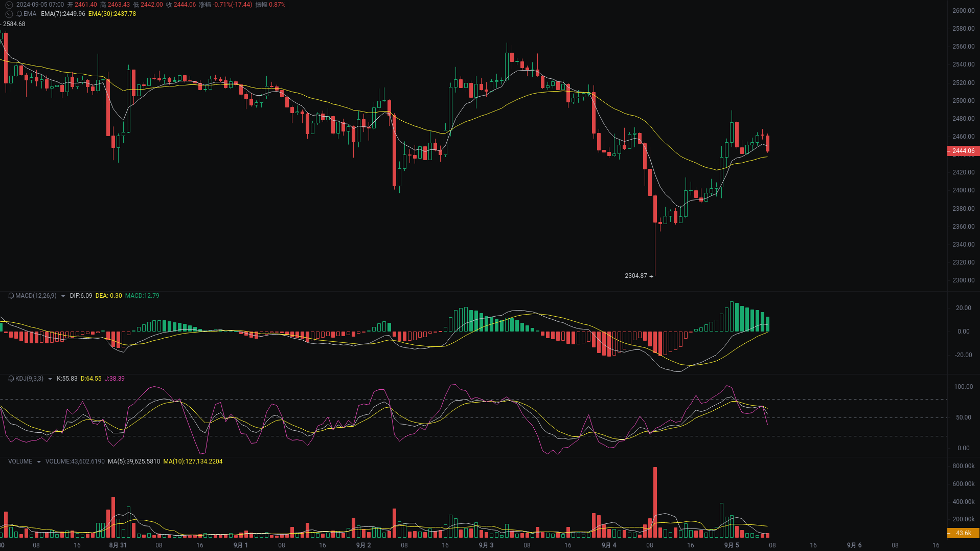
Task: Click the 100.00 KDJ axis label
Action: tap(963, 387)
